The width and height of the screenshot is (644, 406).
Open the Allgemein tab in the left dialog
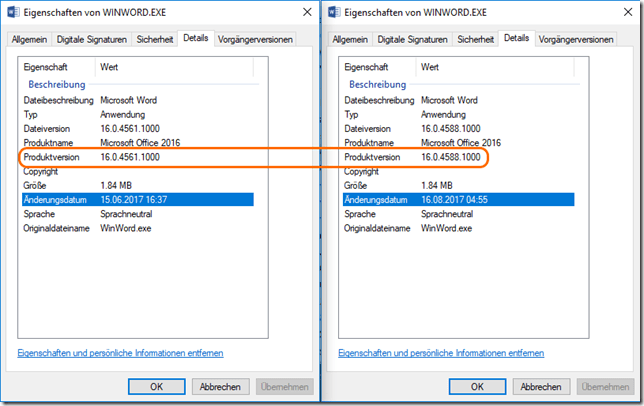coord(31,39)
